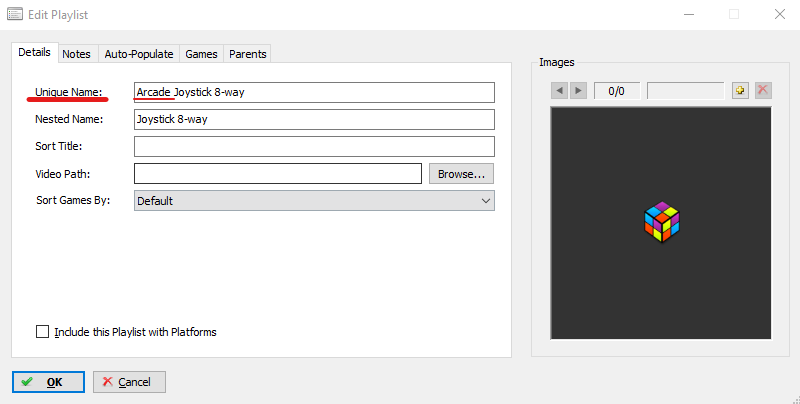
Task: Click into the Unique Name field
Action: point(314,92)
